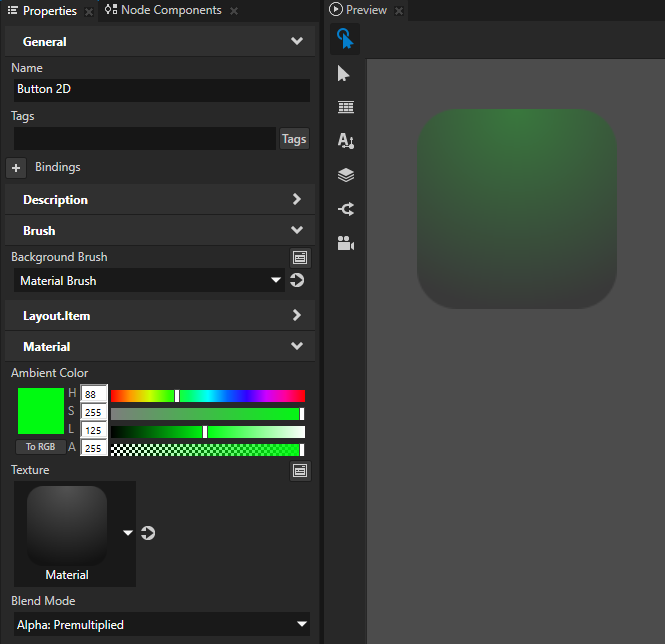Click the To RGB button
The width and height of the screenshot is (665, 644).
click(x=40, y=447)
